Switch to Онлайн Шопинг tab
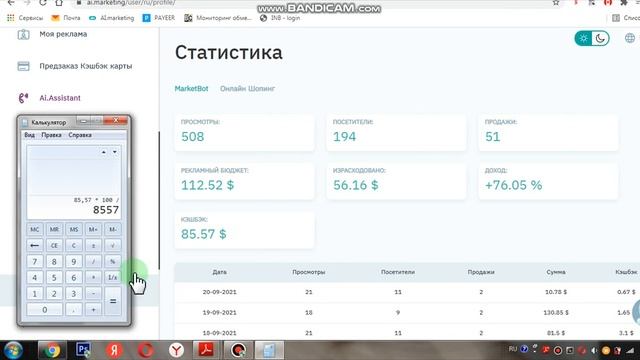 click(x=247, y=89)
